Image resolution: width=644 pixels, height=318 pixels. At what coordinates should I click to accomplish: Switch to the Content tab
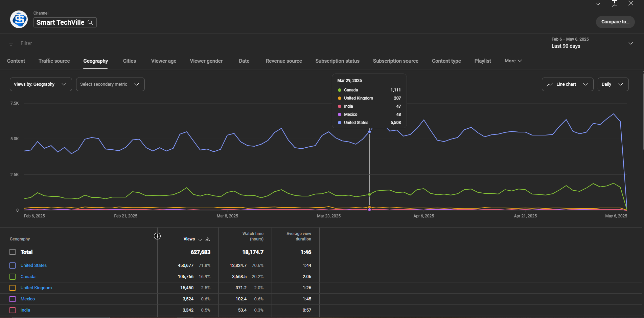tap(16, 61)
